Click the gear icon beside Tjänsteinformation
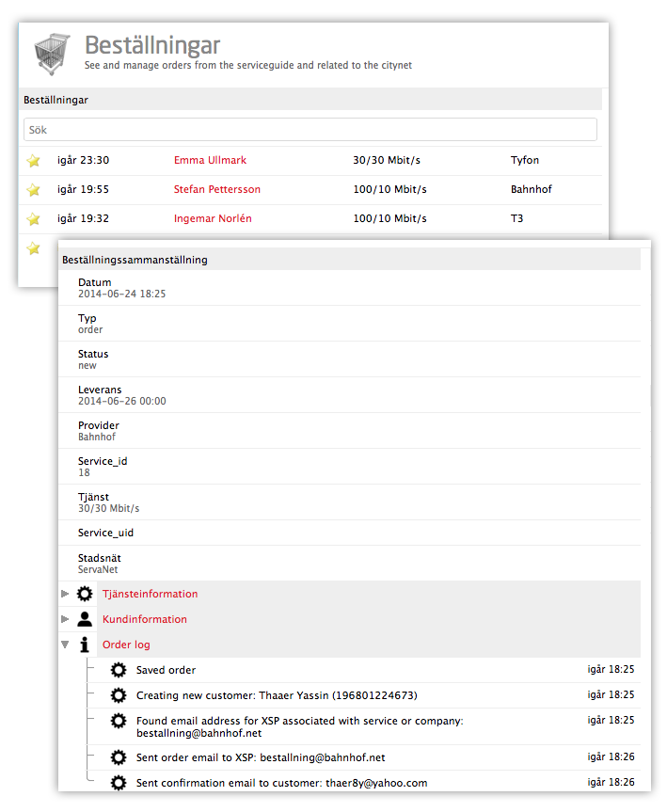The width and height of the screenshot is (667, 812). (x=85, y=594)
